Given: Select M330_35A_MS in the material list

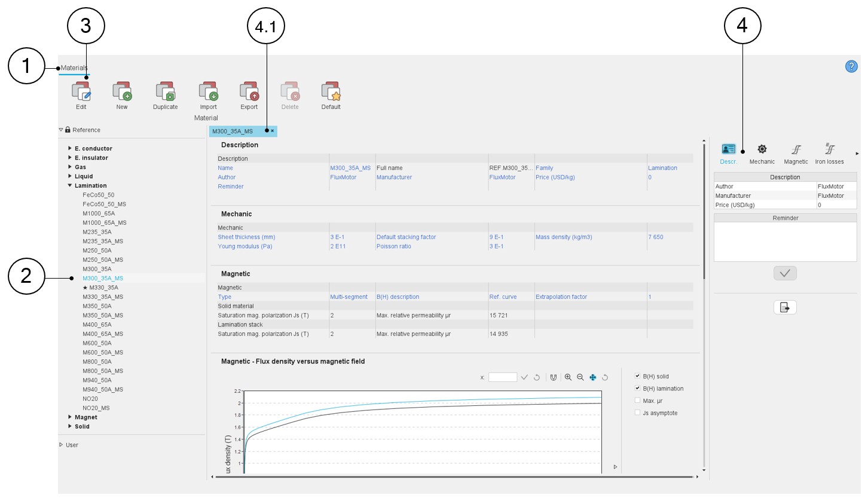Looking at the screenshot, I should point(103,297).
